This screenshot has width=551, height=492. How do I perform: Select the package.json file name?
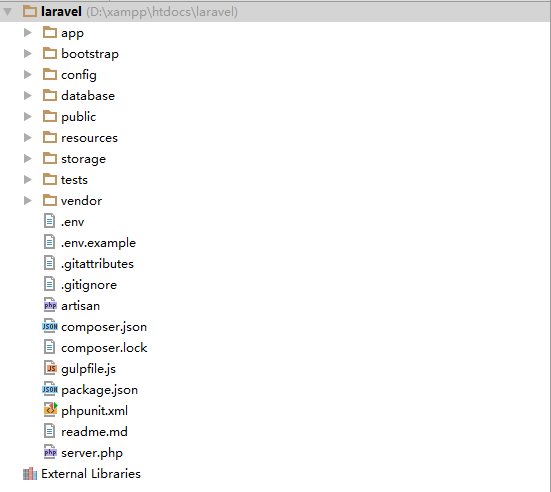point(99,390)
